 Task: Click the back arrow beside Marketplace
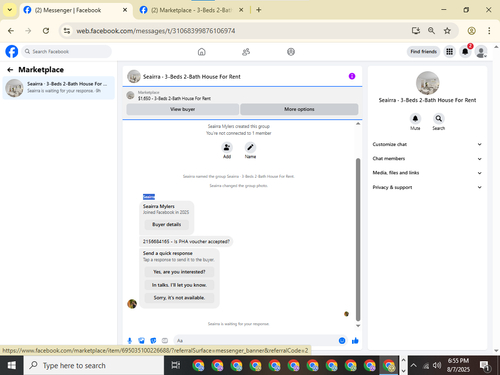pyautogui.click(x=10, y=70)
